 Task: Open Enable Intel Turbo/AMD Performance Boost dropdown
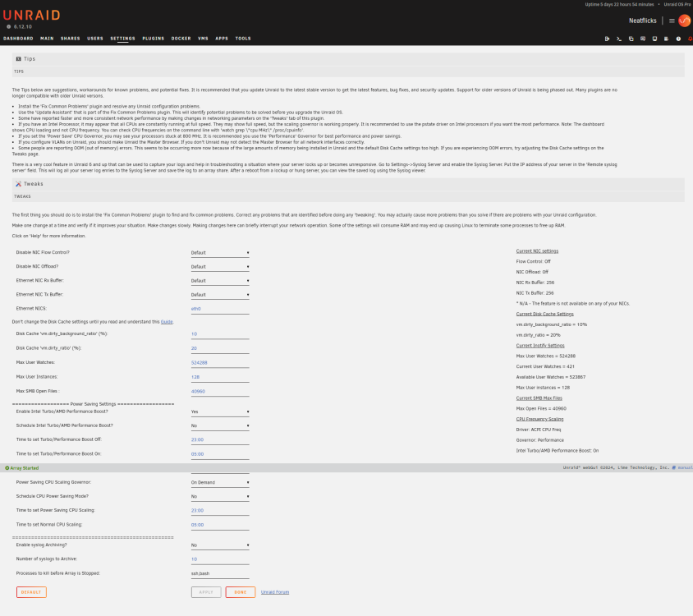[220, 411]
